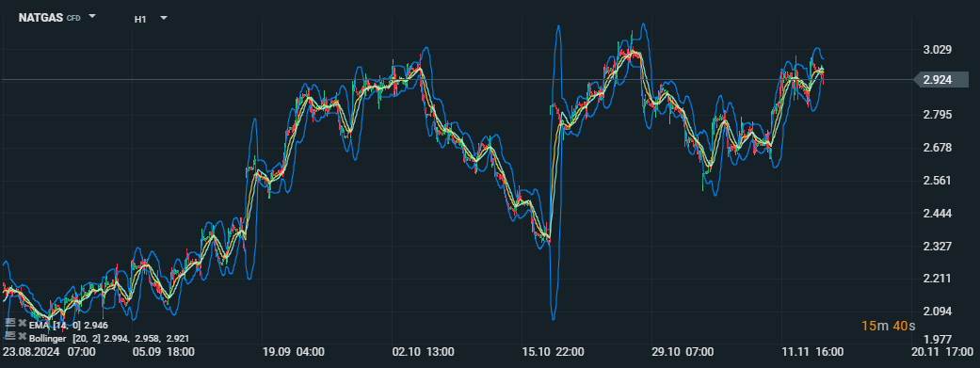The height and width of the screenshot is (368, 980).
Task: Click the 3.029 price axis label
Action: (x=937, y=49)
